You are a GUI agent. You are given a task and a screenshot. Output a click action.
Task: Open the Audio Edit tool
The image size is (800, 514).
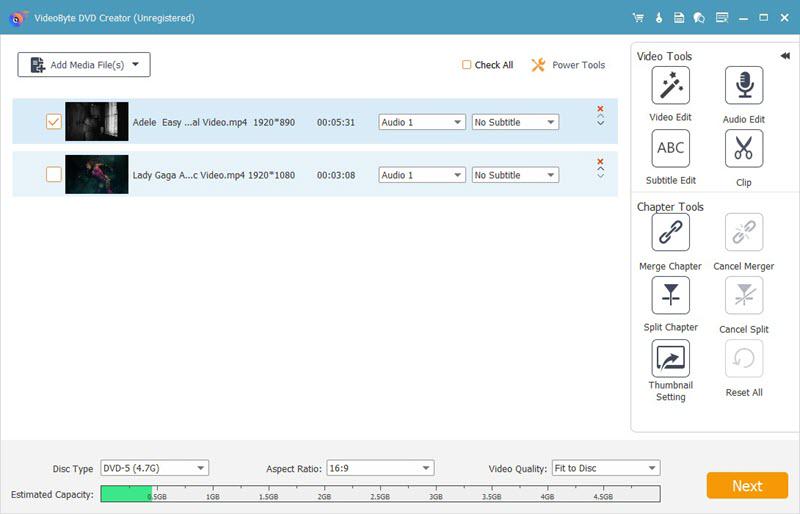[x=744, y=85]
